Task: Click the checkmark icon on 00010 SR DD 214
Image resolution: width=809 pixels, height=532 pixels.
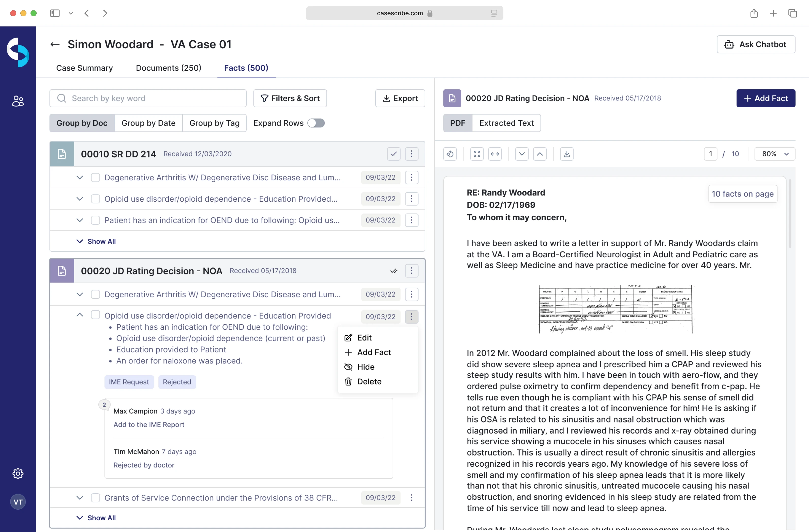Action: (x=393, y=154)
